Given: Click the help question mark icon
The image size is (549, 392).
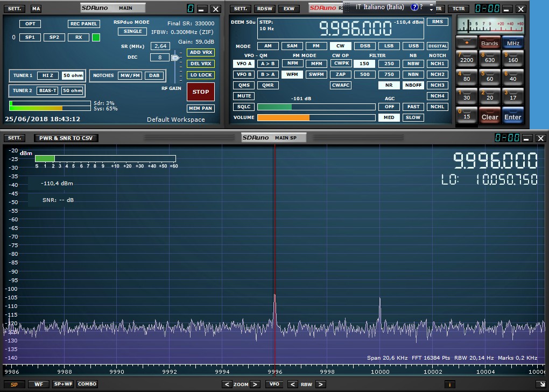Looking at the screenshot, I should coord(414,7).
